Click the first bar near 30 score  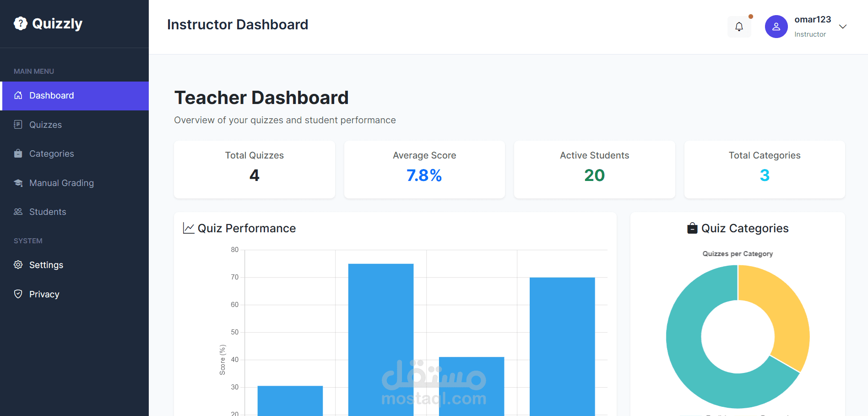pyautogui.click(x=290, y=401)
